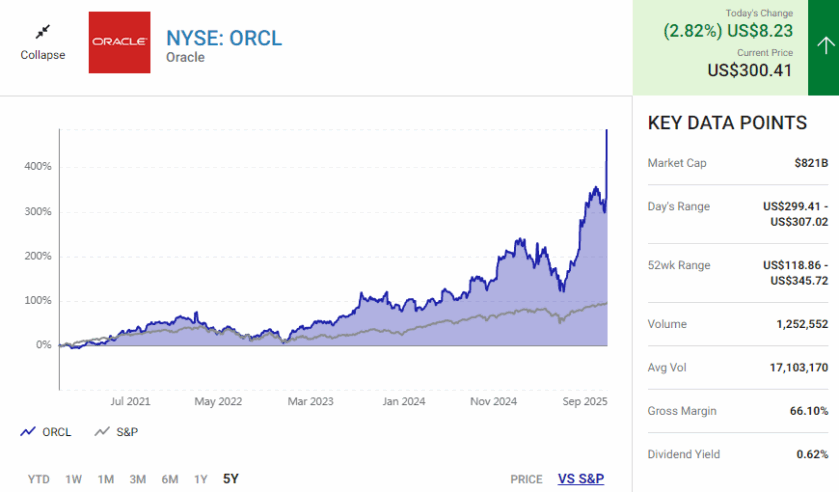Toggle the ORCL legend line icon
Screen dimensions: 839x492
(29, 432)
